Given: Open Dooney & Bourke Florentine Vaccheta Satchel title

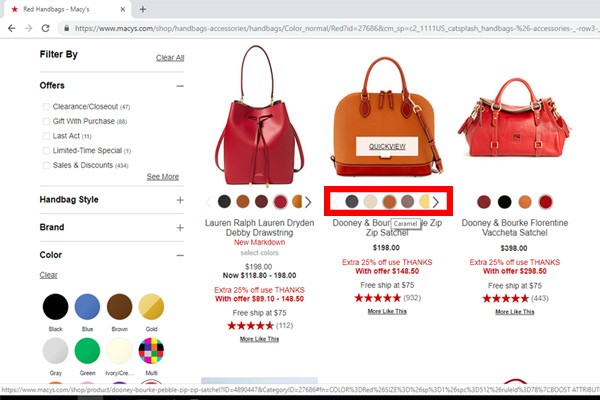Looking at the screenshot, I should 515,228.
